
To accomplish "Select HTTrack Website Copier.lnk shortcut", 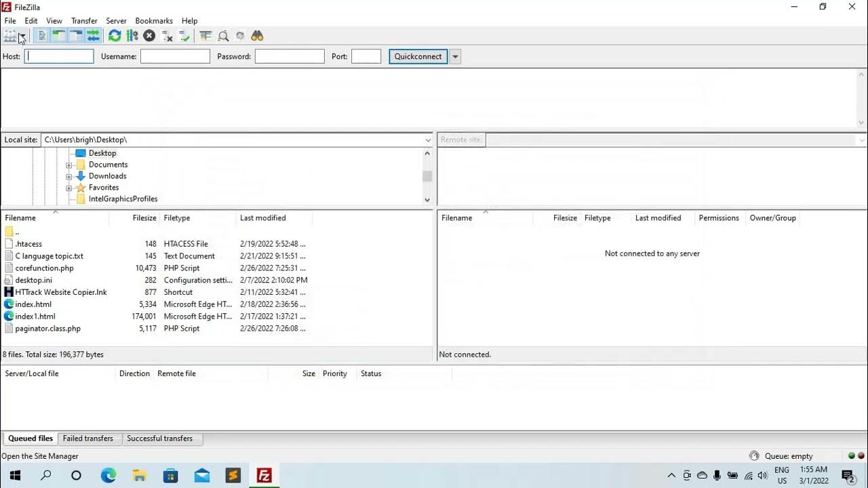I will tap(61, 292).
